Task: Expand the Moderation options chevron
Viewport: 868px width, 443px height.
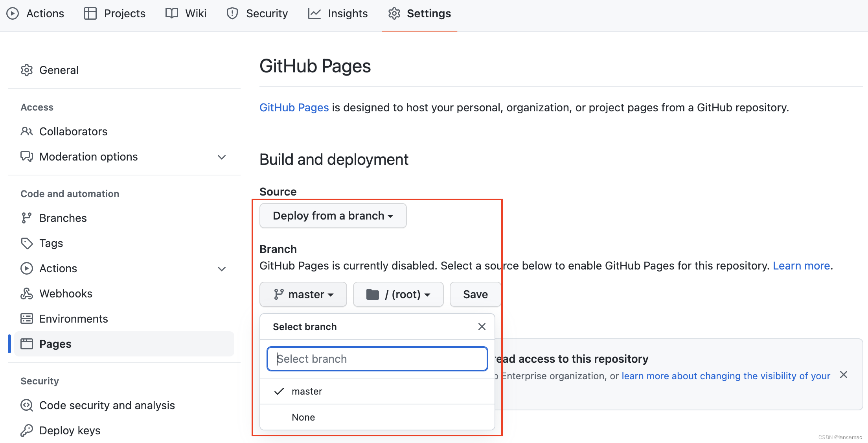Action: [x=222, y=157]
